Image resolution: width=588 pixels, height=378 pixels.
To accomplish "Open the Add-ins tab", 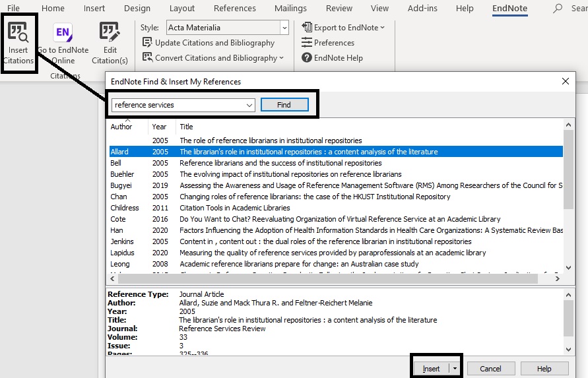I will [x=422, y=9].
